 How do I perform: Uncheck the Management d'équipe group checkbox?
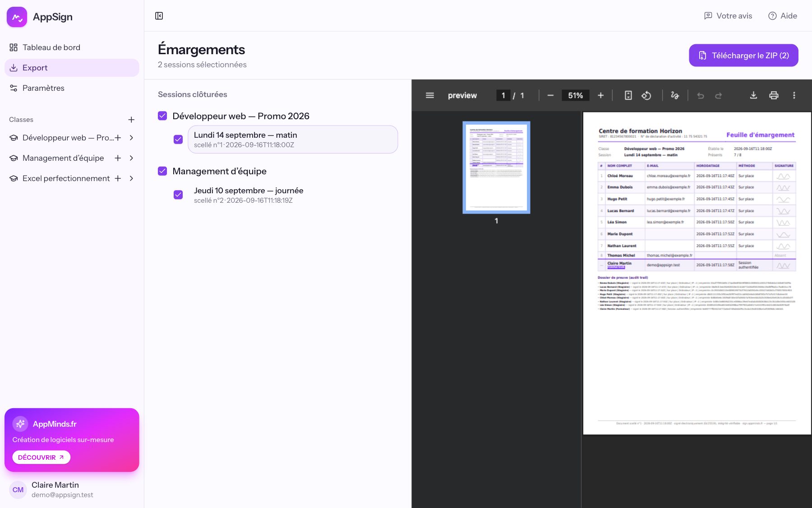162,171
